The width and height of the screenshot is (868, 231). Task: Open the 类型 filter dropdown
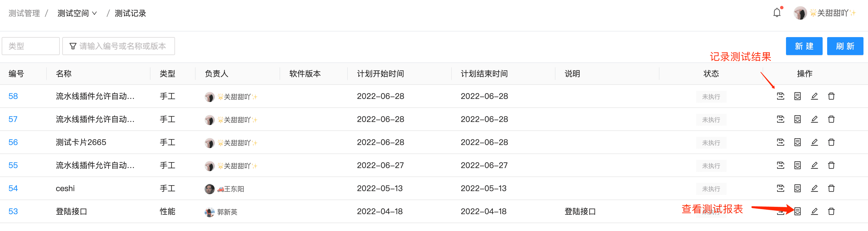(x=30, y=46)
